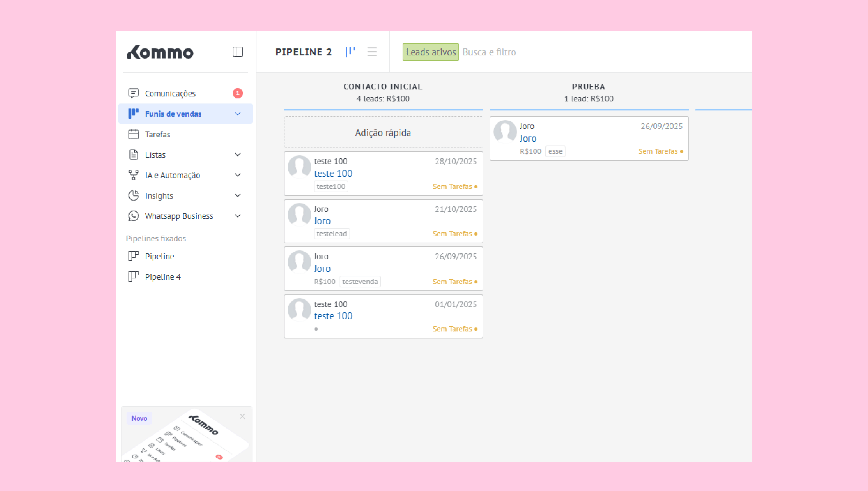Click the Insights pie chart icon
Screen dimensions: 868x491
134,195
